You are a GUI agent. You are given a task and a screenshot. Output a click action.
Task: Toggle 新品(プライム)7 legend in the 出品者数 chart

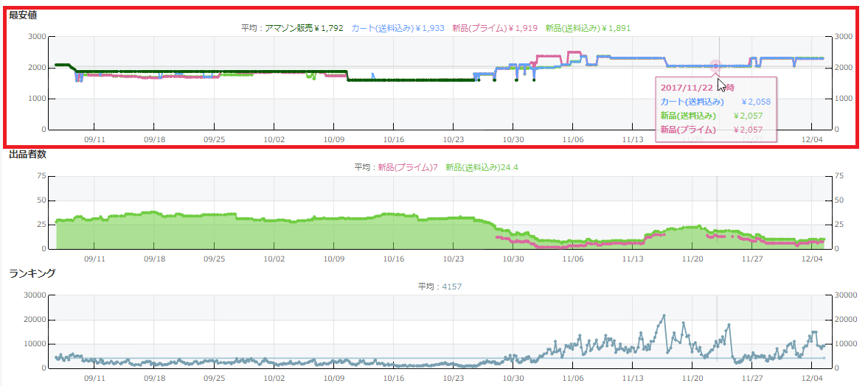408,167
